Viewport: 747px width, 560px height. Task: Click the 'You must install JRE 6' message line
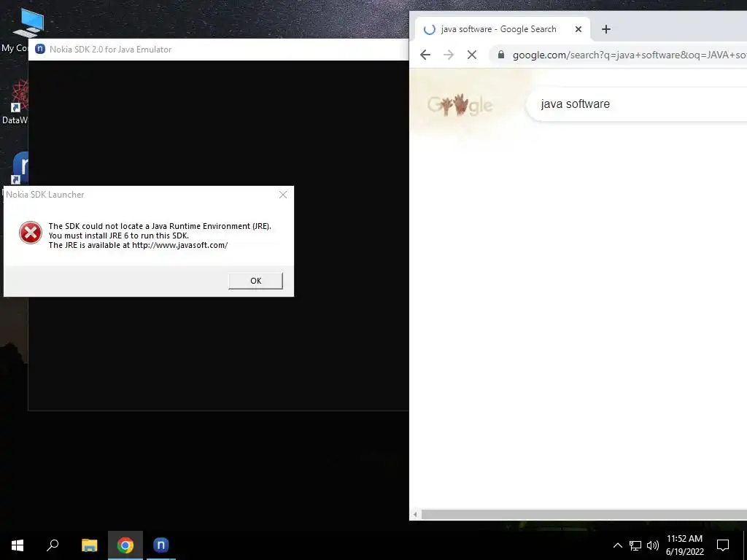click(x=119, y=236)
